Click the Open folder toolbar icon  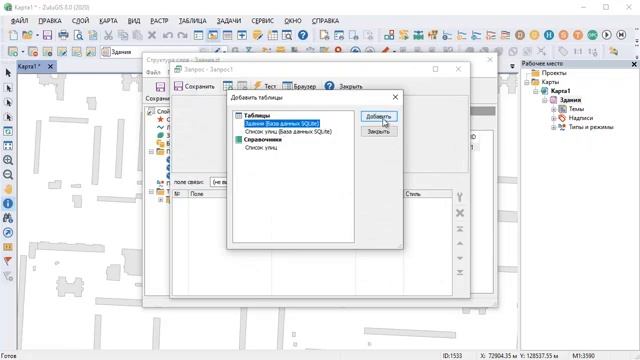coord(27,35)
